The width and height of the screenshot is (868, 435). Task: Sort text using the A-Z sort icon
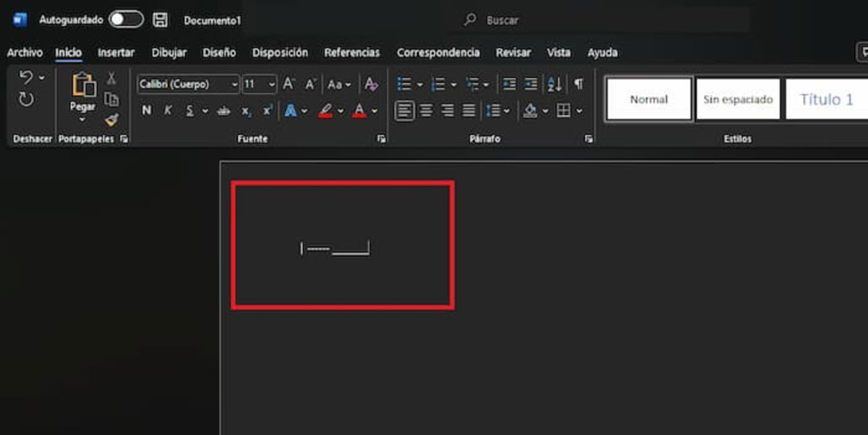pos(554,83)
